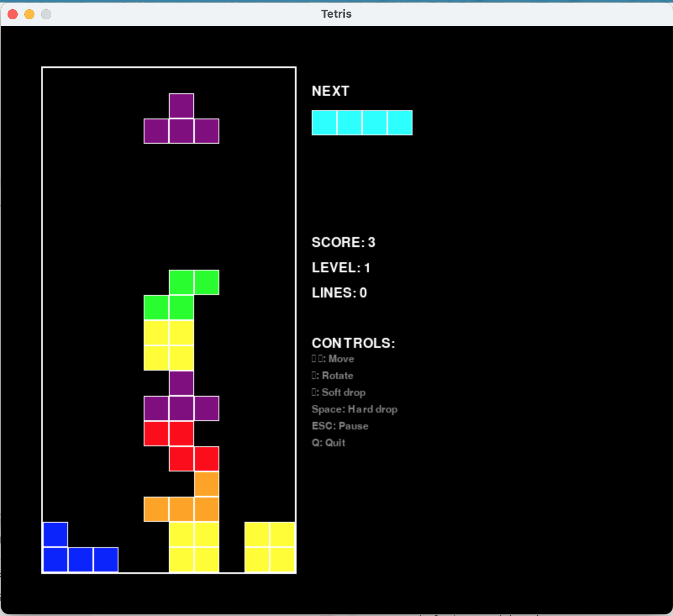Screen dimensions: 673x616
Task: Select the cyan I piece in the next preview
Action: tap(362, 123)
